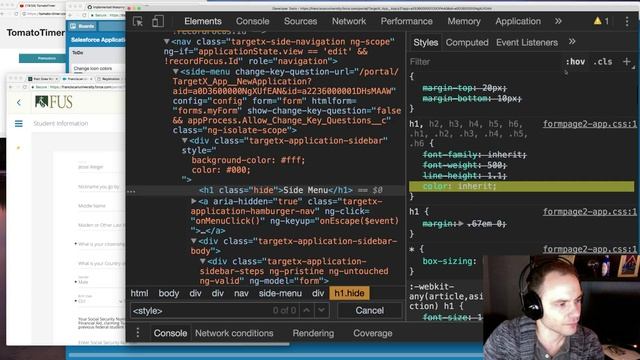
Task: Click the Student Information heading in FUS page
Action: click(x=60, y=123)
